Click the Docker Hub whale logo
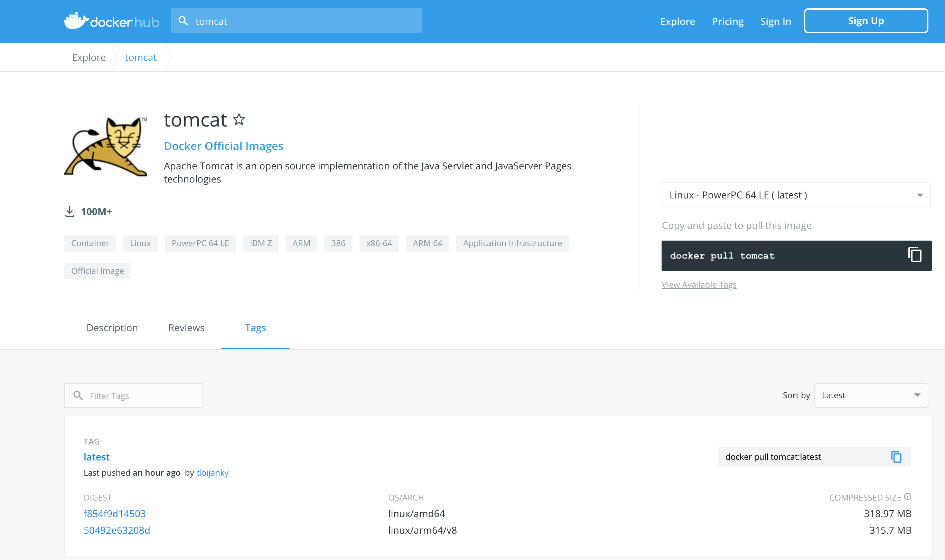The height and width of the screenshot is (560, 945). click(112, 21)
